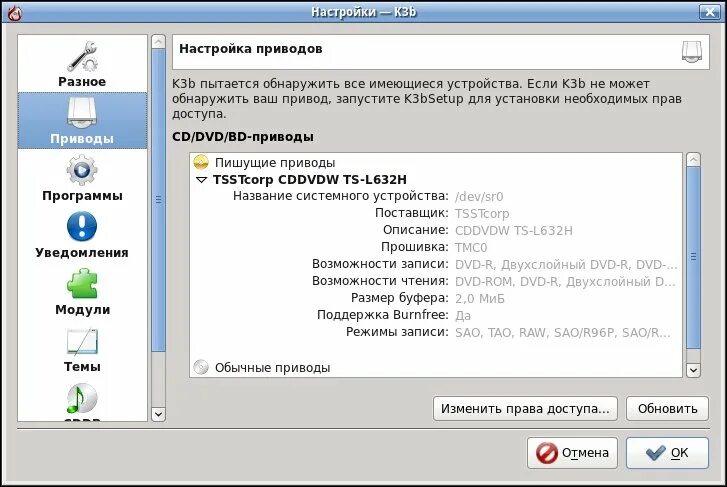The width and height of the screenshot is (727, 487).
Task: Click the Изменить права доступа button
Action: [x=525, y=409]
